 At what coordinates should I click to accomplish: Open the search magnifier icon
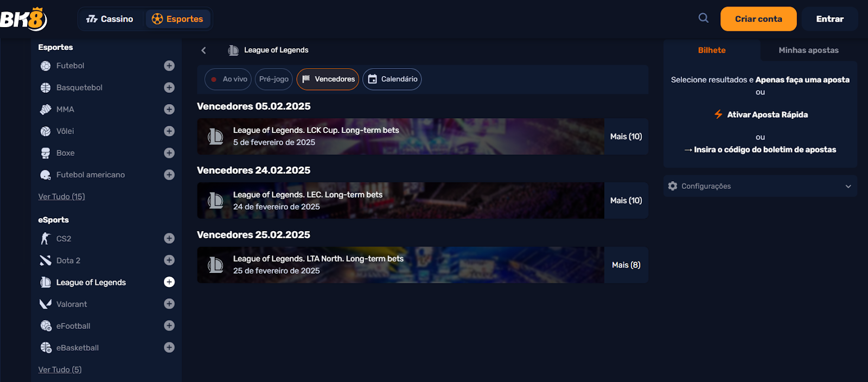click(703, 18)
